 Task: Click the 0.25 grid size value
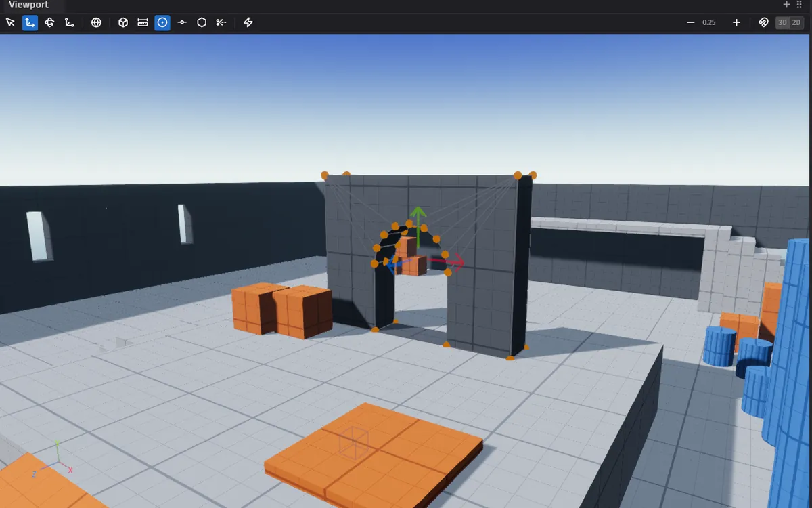tap(709, 22)
